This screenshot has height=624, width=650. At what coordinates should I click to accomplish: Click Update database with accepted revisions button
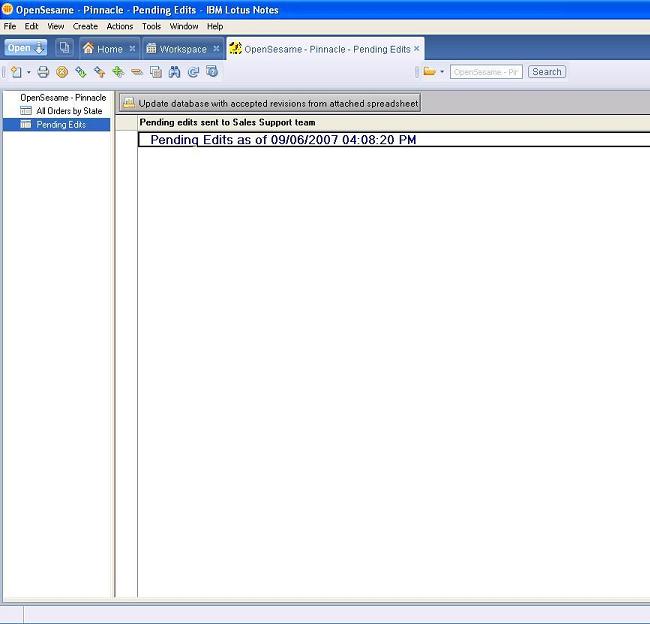click(x=270, y=103)
